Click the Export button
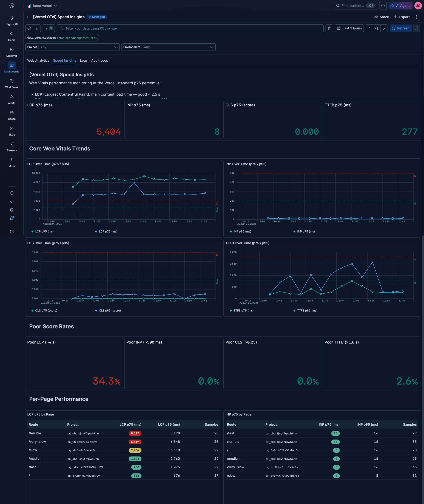The width and height of the screenshot is (424, 504). click(402, 17)
